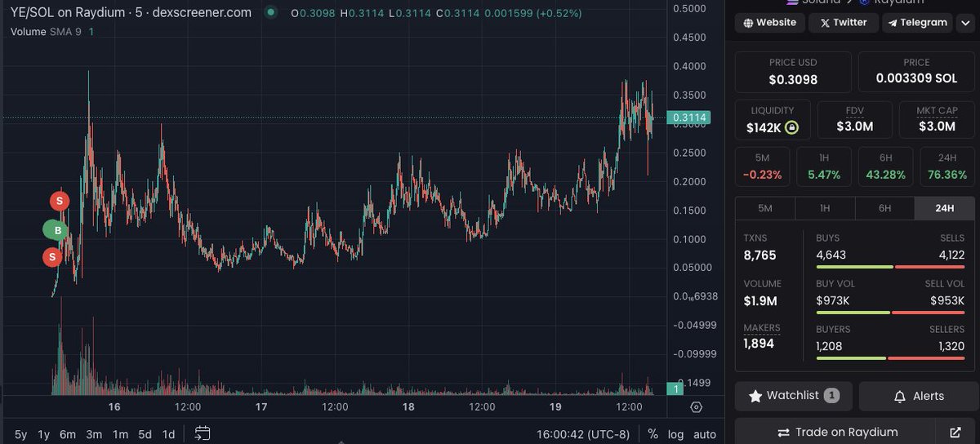The width and height of the screenshot is (980, 444).
Task: Set chart range to 6m
Action: click(x=69, y=433)
